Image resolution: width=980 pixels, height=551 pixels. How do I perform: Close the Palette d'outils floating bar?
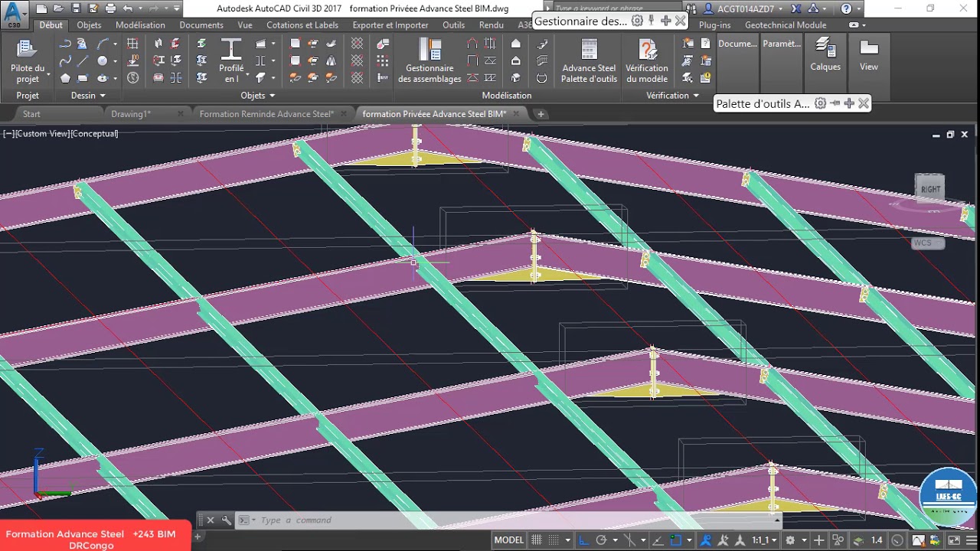tap(864, 103)
